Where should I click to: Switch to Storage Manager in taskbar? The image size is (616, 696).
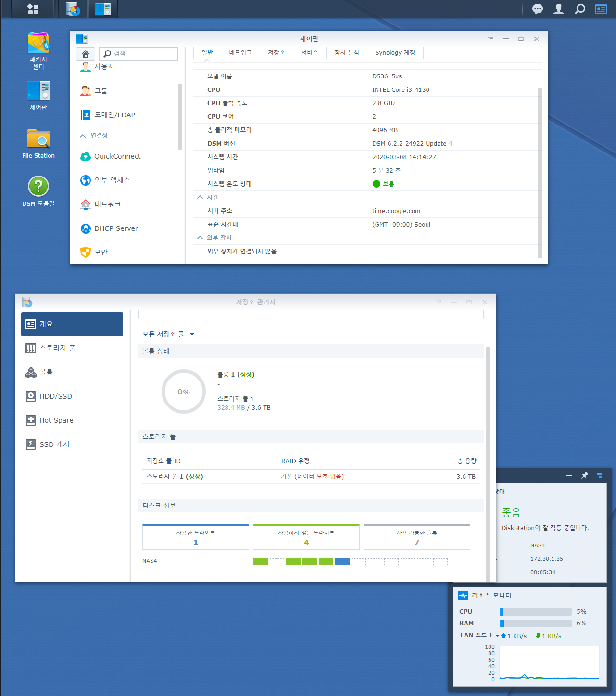click(x=73, y=9)
